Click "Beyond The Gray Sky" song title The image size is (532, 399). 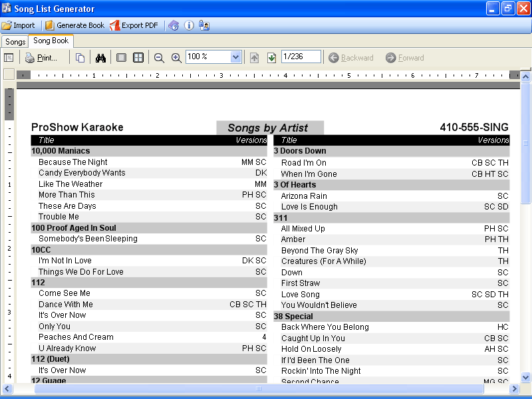tap(320, 251)
